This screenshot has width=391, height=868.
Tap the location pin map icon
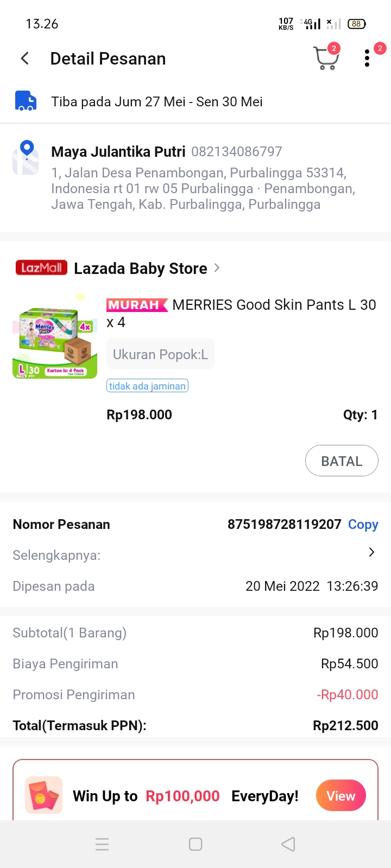[26, 157]
